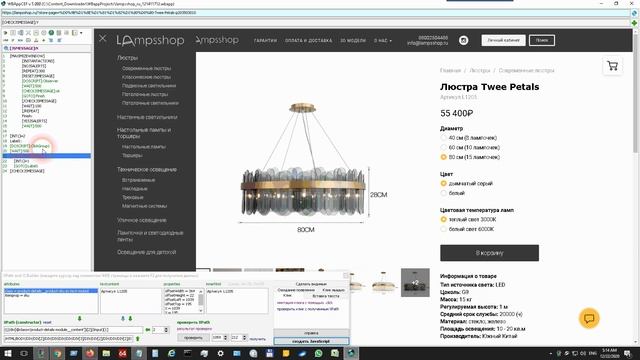
Task: Click green up arrow beside full XPath field
Action: click(138, 339)
